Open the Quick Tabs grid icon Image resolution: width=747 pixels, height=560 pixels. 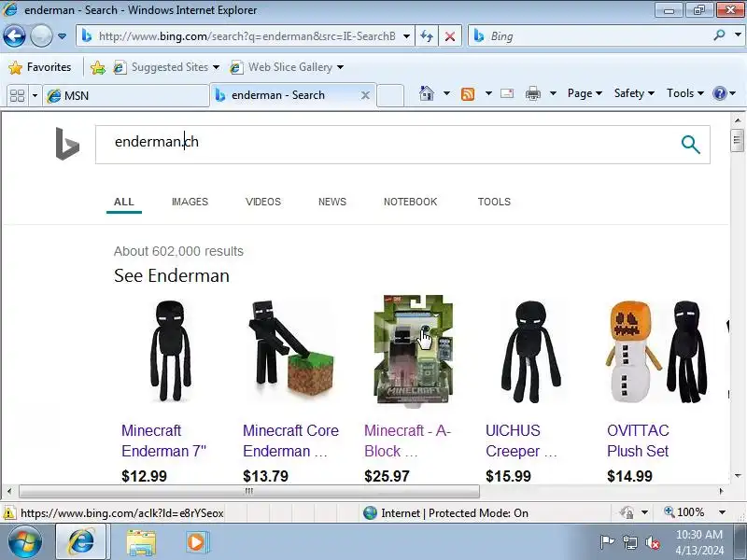tap(17, 96)
